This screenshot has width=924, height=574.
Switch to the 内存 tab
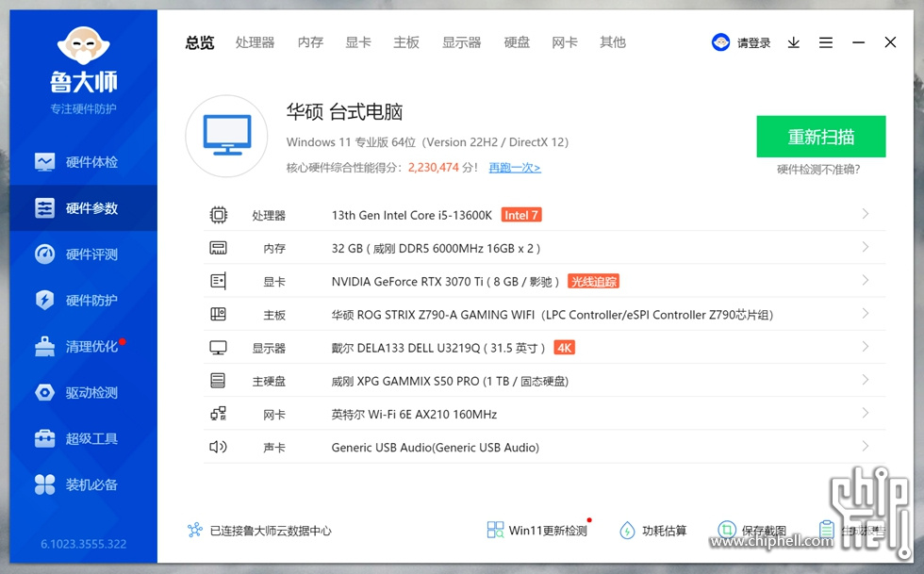(310, 42)
